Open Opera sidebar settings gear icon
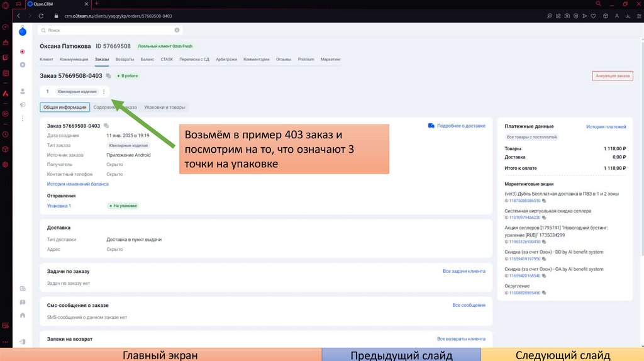 pos(5,164)
